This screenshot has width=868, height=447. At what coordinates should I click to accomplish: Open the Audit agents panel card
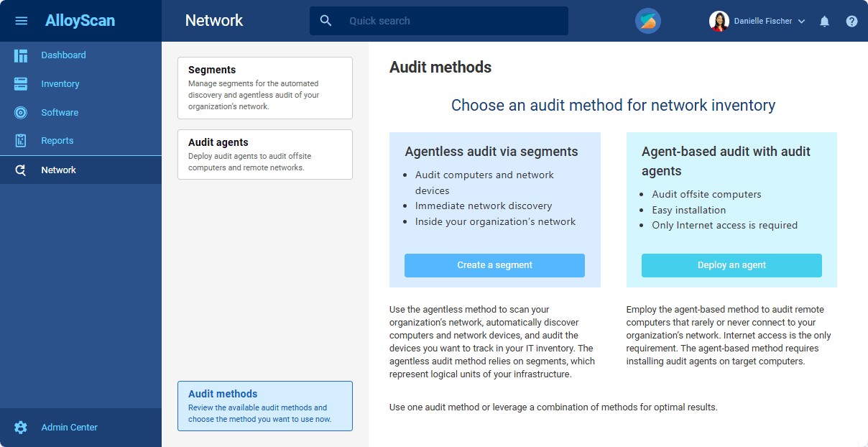point(264,155)
